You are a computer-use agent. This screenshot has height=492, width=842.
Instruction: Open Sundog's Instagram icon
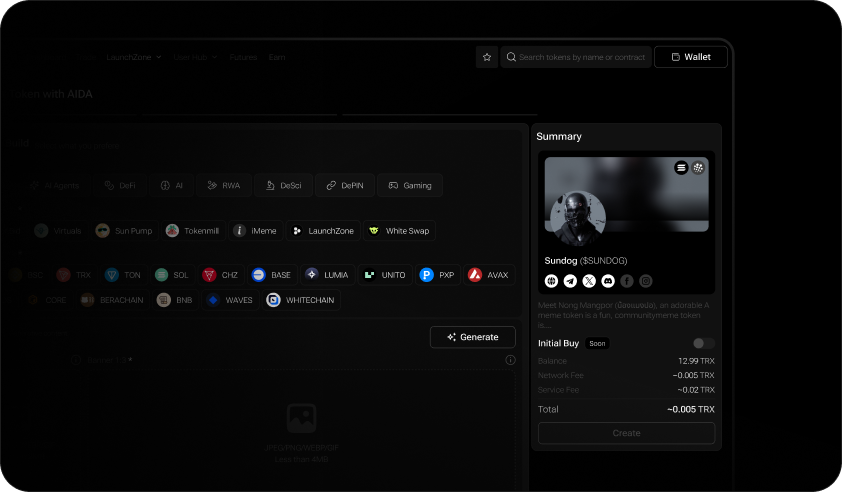[x=646, y=281]
